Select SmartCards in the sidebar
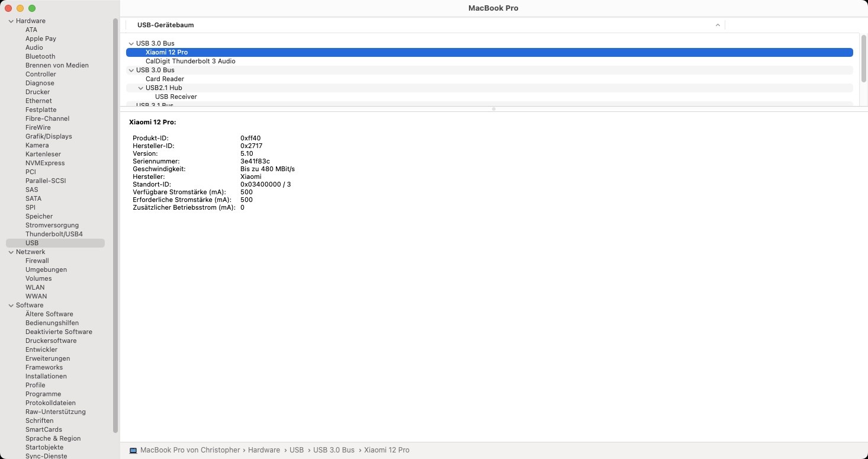 coord(44,429)
